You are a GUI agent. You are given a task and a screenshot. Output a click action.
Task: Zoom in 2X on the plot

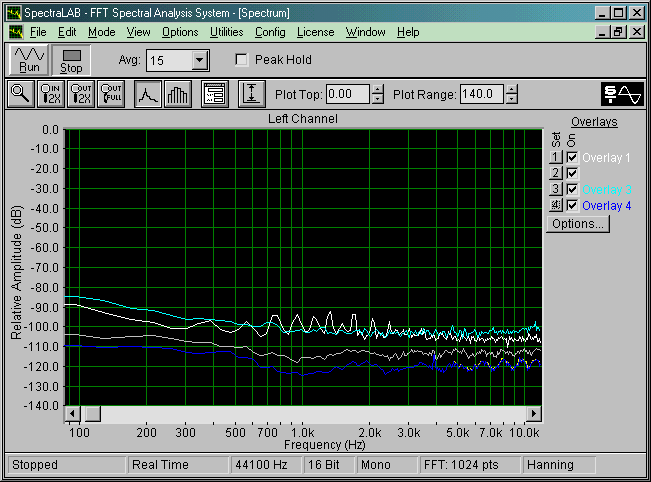click(x=51, y=94)
